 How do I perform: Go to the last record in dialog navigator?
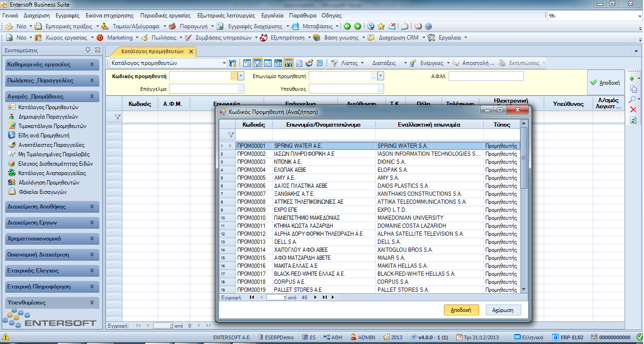pos(324,297)
